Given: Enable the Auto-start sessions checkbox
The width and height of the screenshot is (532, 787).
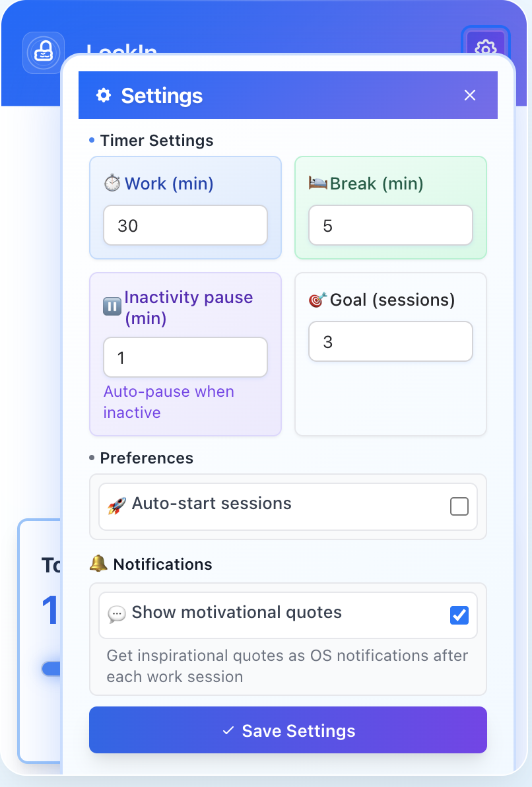Looking at the screenshot, I should (x=459, y=506).
